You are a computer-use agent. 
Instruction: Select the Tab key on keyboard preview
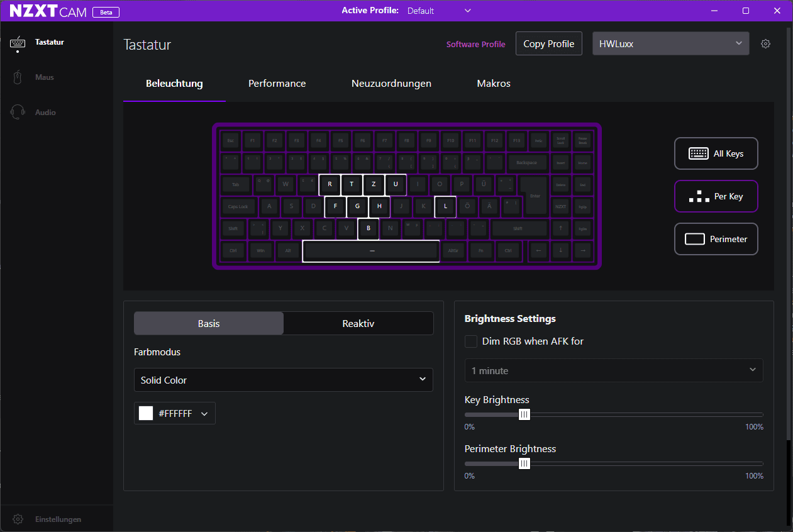(236, 184)
